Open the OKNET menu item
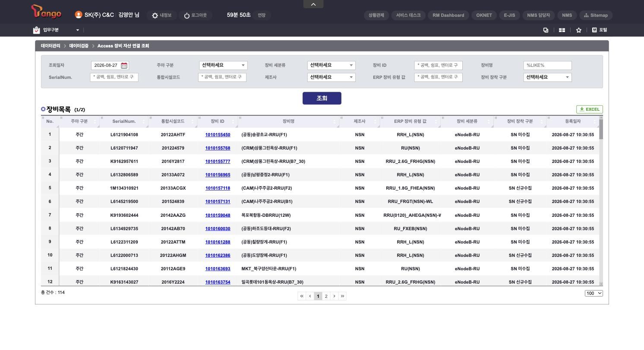This screenshot has width=644, height=350. click(x=484, y=15)
